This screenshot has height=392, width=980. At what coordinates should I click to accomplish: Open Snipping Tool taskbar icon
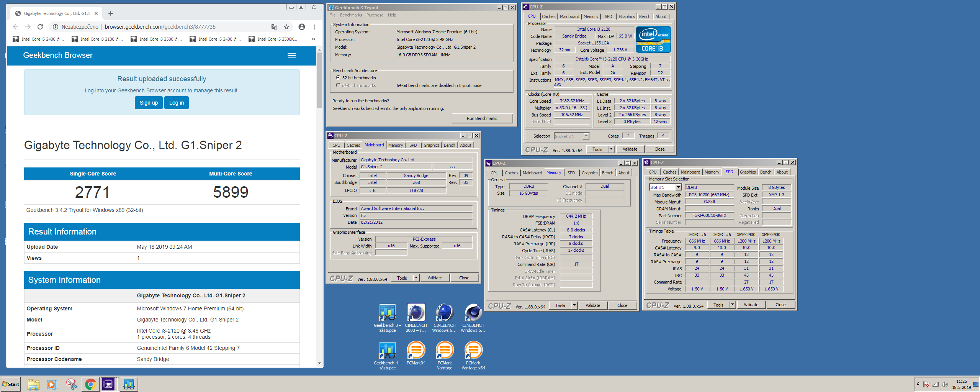71,384
